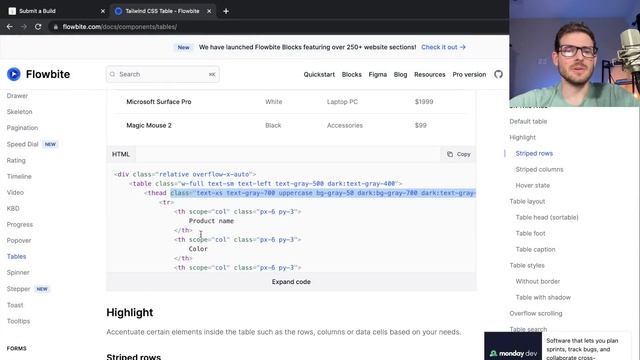Screen dimensions: 640x360
Task: Click the Check it out link
Action: click(x=443, y=47)
